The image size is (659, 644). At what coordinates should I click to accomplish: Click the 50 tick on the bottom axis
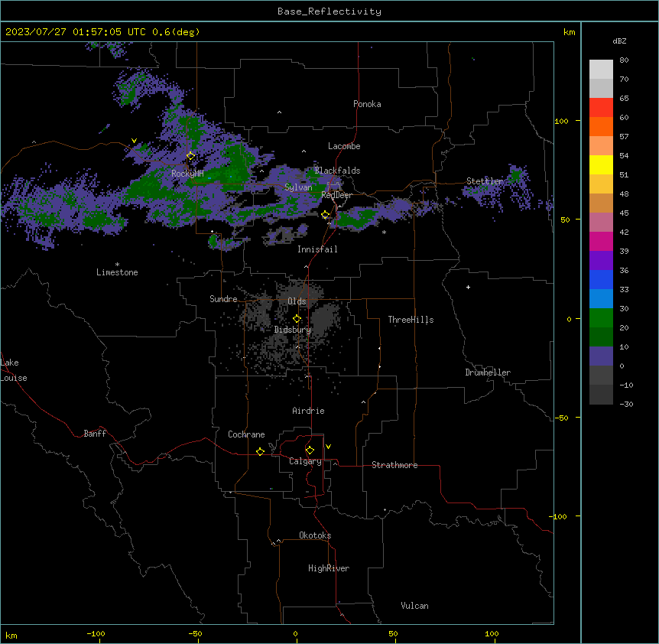point(393,634)
